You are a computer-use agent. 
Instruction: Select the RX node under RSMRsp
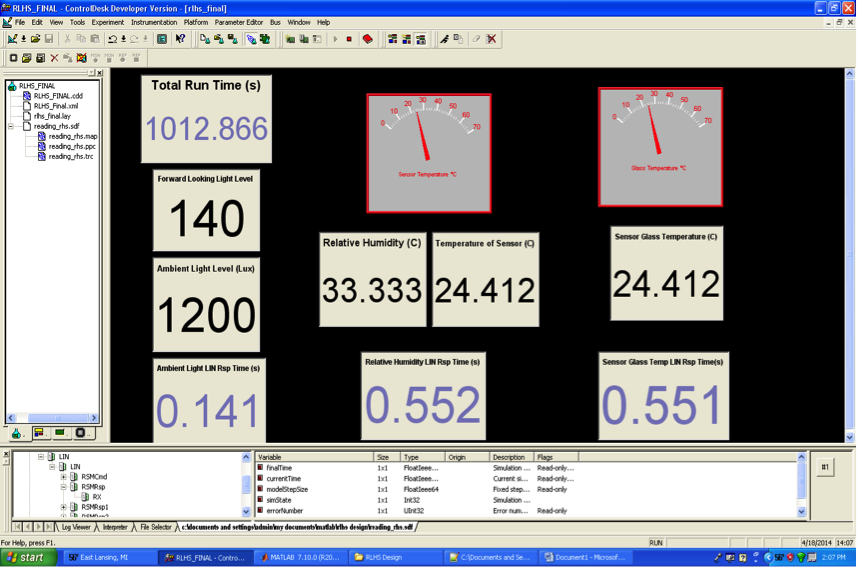(x=97, y=497)
